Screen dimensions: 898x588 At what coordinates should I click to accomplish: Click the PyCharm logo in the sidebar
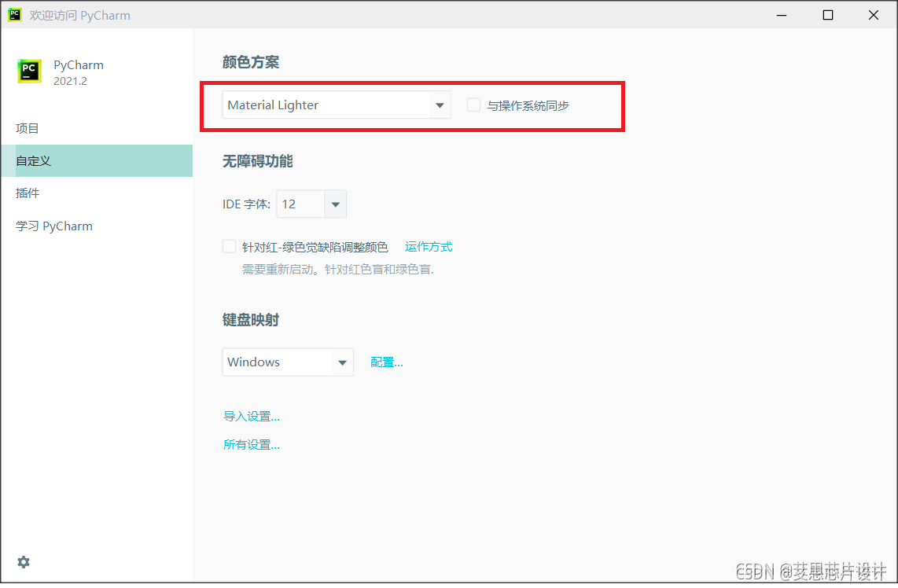coord(29,72)
